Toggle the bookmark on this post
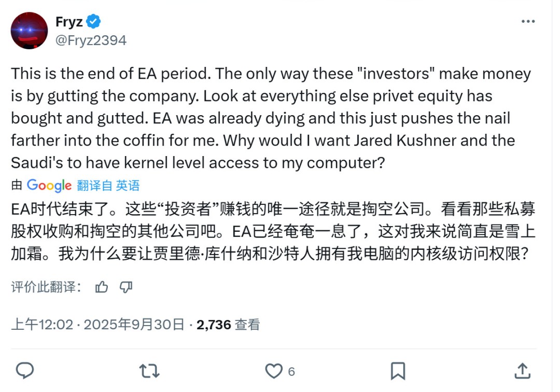Image resolution: width=560 pixels, height=392 pixels. (399, 371)
